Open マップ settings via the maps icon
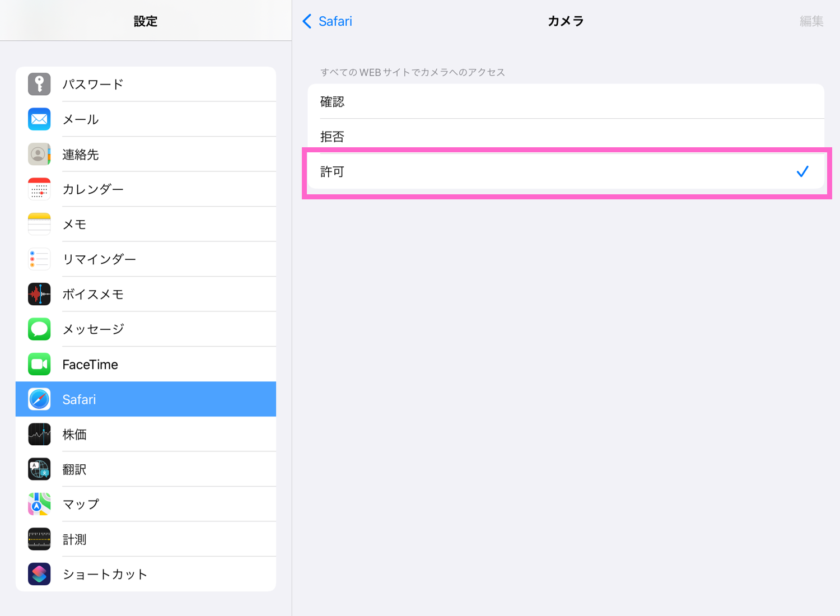 coord(39,503)
